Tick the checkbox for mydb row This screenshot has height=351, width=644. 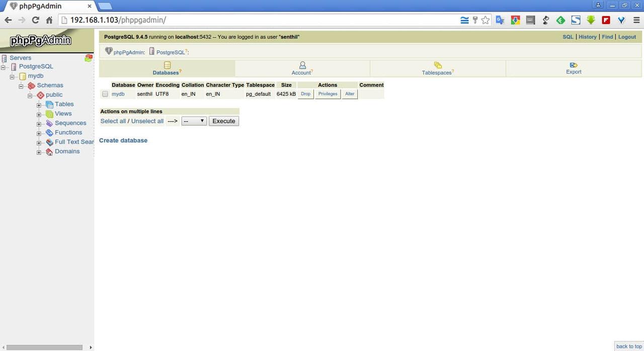point(105,94)
